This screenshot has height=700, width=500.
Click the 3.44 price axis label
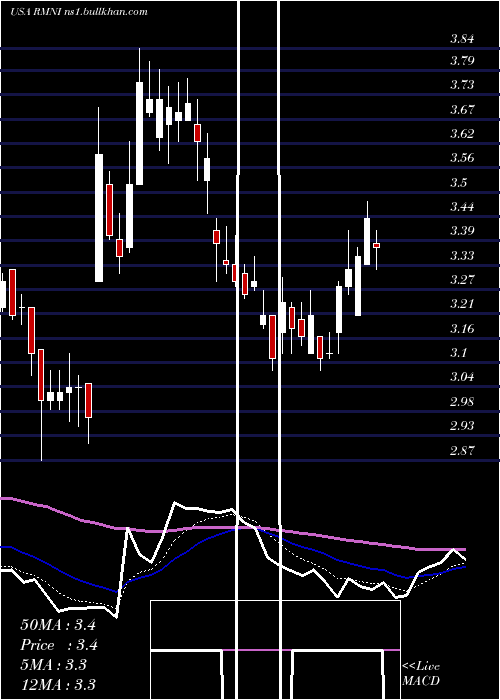(x=462, y=206)
